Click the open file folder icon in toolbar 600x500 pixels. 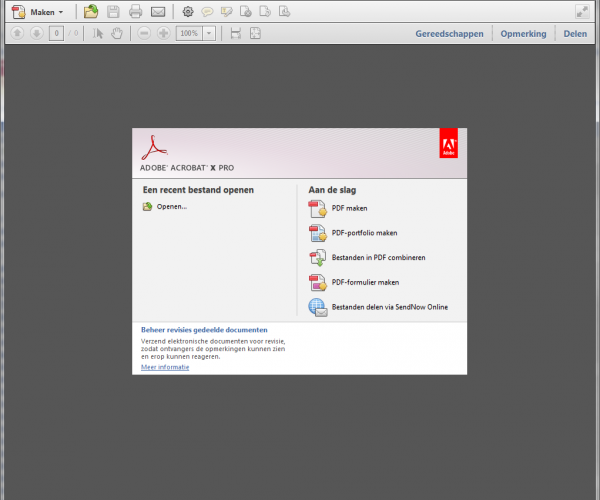pyautogui.click(x=91, y=12)
